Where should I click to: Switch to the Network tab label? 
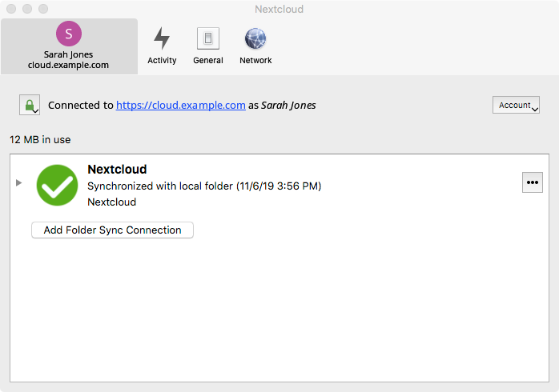(255, 61)
